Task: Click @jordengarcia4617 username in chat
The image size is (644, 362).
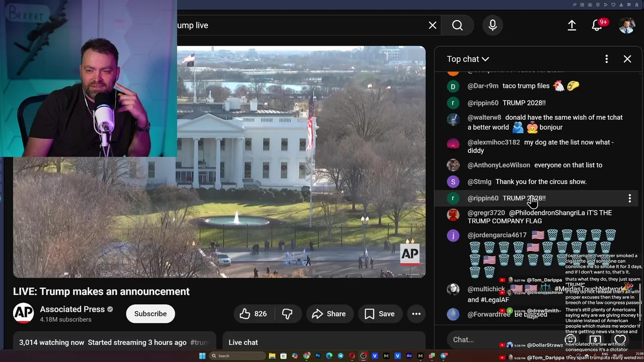Action: pos(497,235)
